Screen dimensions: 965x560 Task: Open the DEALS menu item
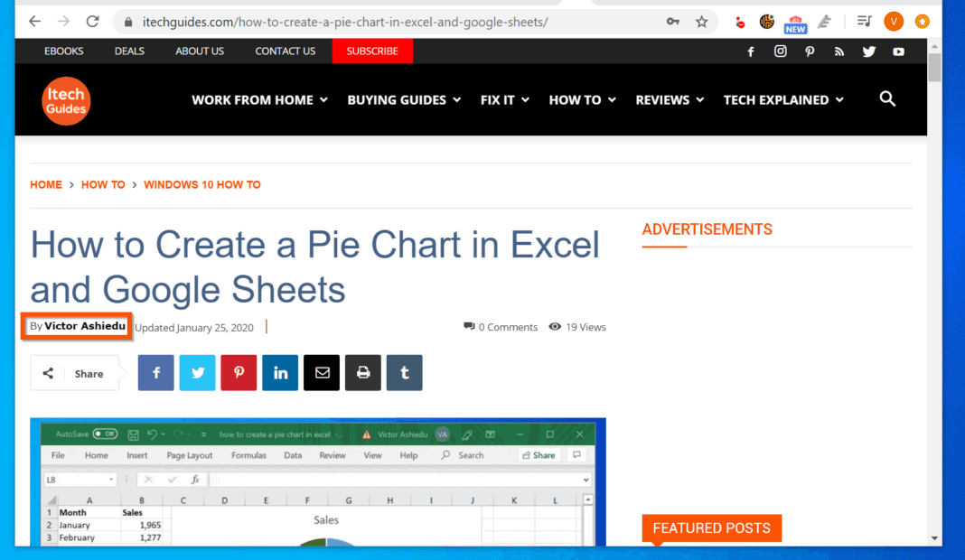click(128, 51)
